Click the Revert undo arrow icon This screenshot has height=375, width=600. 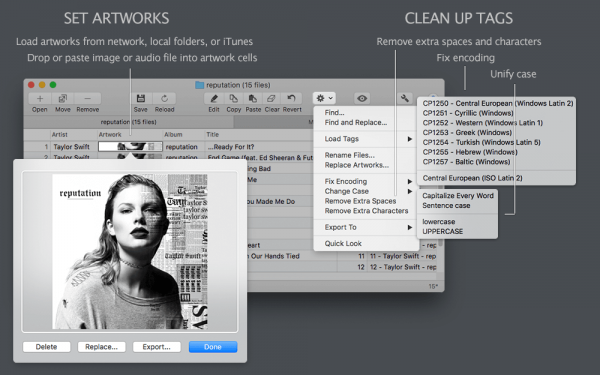tap(292, 99)
